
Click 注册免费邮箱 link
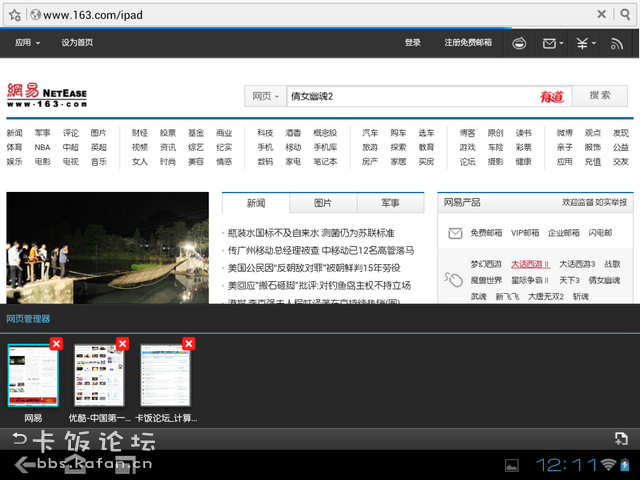468,42
